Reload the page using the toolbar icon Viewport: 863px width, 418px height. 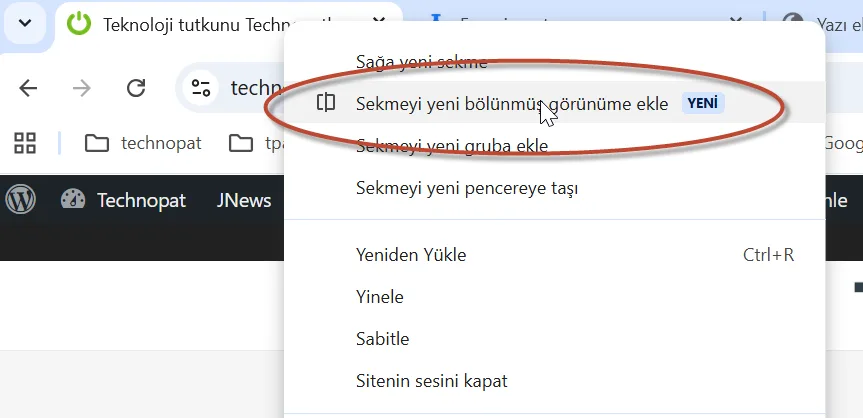pos(136,88)
